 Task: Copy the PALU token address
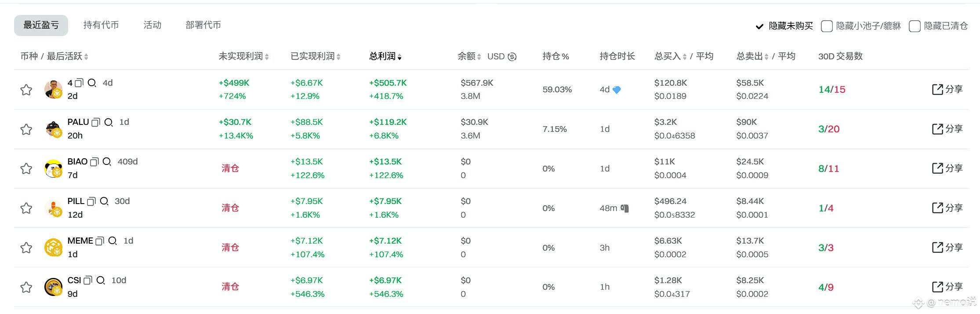(x=96, y=122)
